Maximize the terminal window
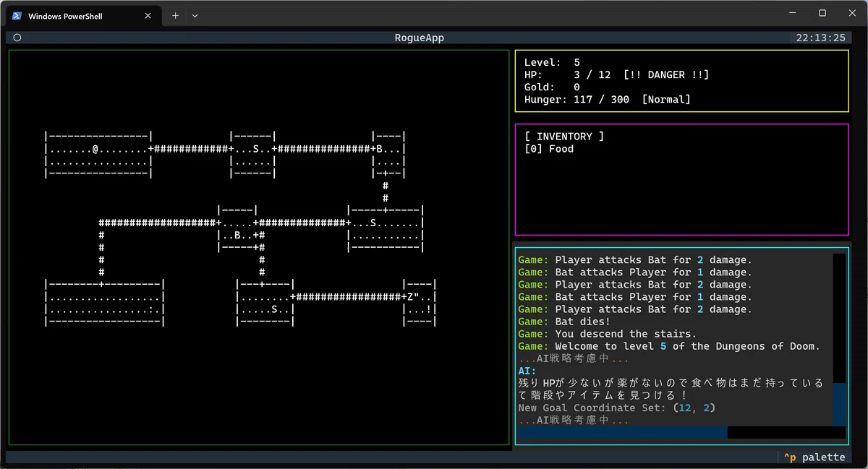Screen dimensions: 868x469 pyautogui.click(x=822, y=13)
